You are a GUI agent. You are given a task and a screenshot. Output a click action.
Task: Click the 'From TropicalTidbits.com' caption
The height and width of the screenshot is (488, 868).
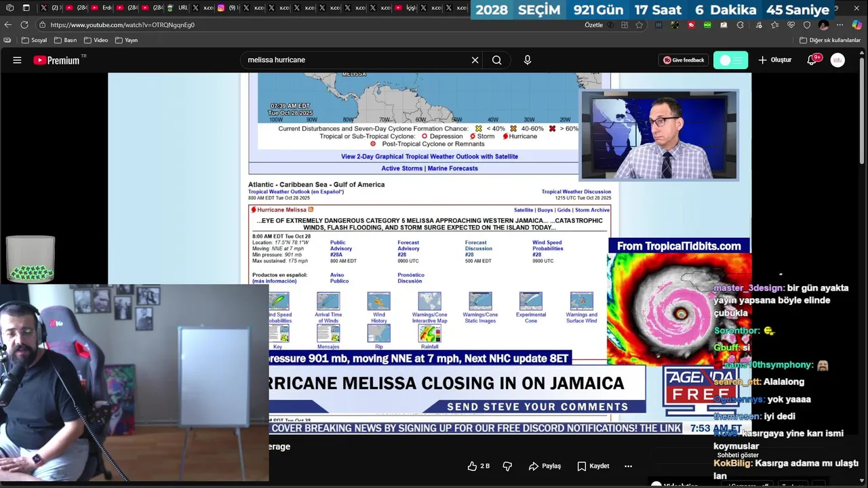click(x=679, y=246)
